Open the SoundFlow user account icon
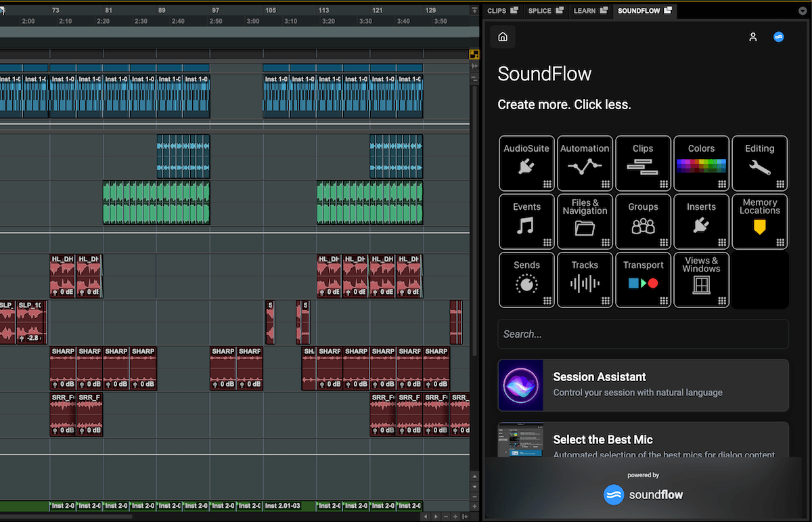This screenshot has width=812, height=522. click(x=753, y=37)
